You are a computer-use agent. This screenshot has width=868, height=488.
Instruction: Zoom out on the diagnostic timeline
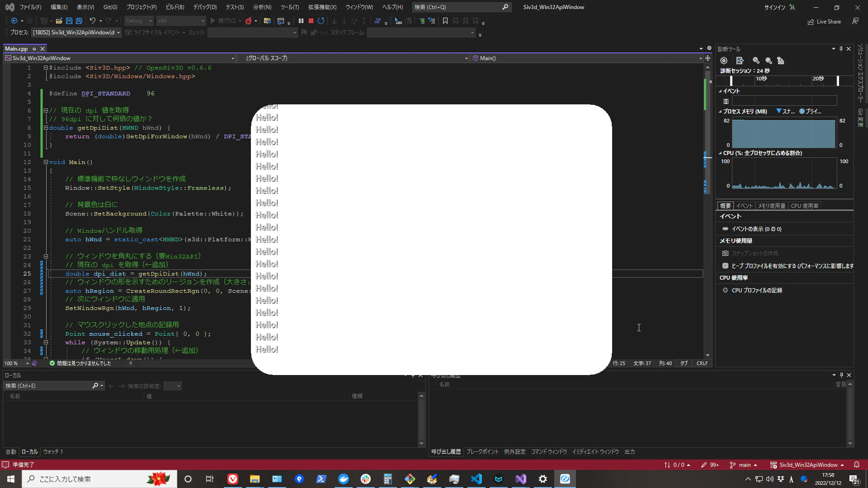769,61
